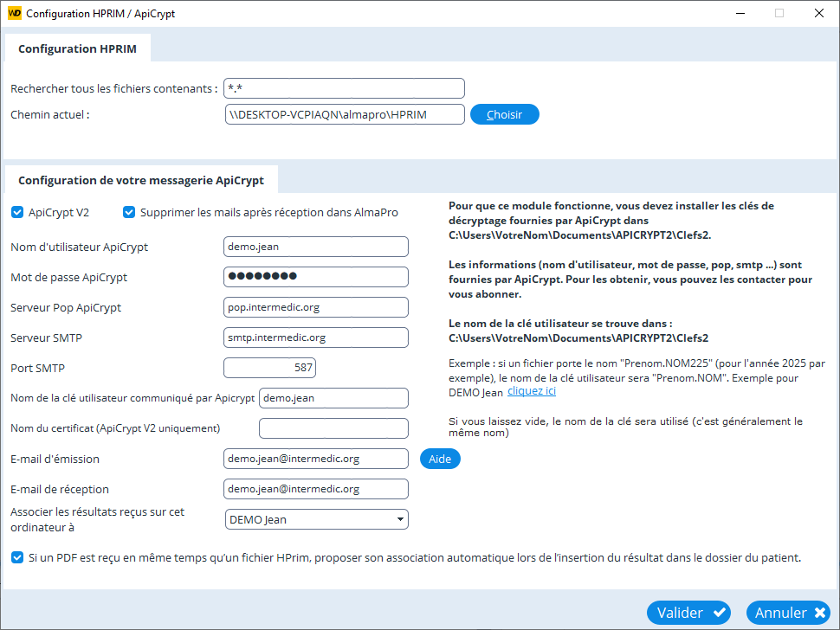
Task: Follow the 'cliquez ici' link
Action: [532, 391]
